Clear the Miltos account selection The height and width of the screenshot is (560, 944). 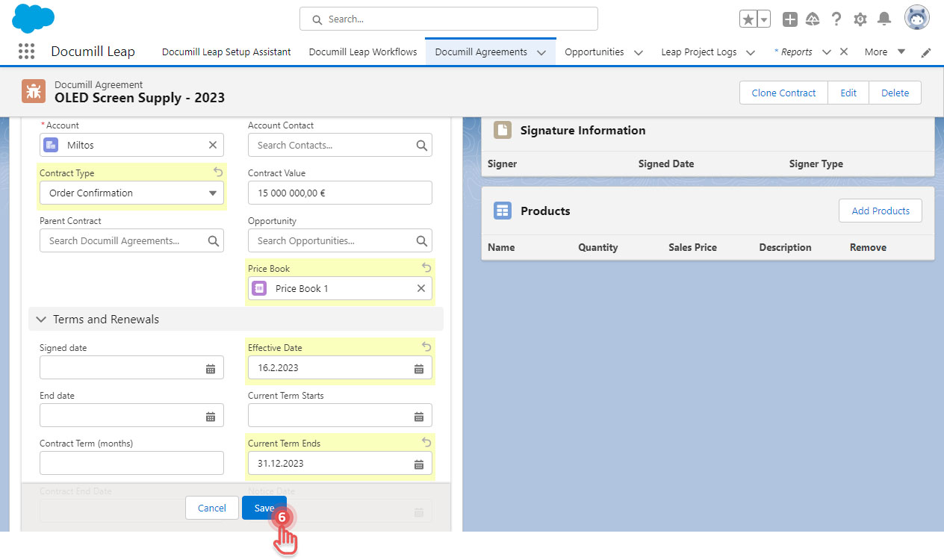[x=213, y=145]
